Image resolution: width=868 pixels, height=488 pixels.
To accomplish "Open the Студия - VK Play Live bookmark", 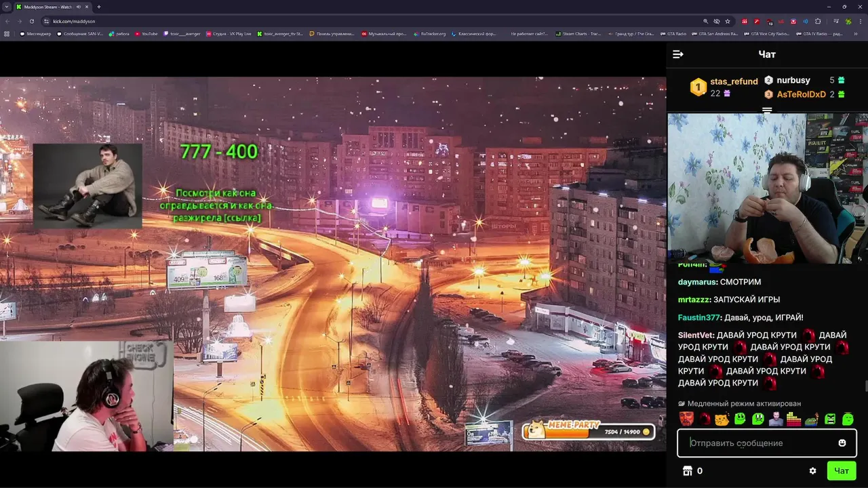I will click(x=229, y=34).
